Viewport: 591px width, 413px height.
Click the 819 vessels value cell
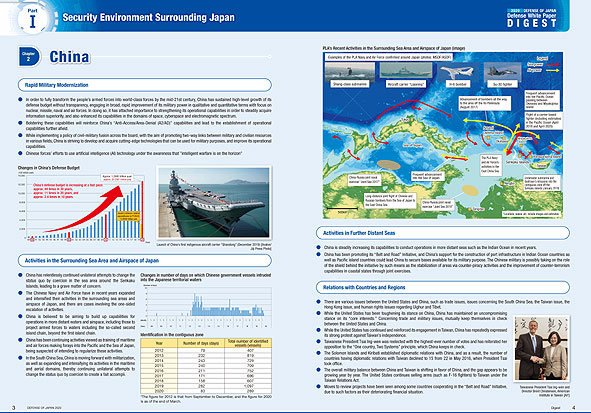pos(248,355)
